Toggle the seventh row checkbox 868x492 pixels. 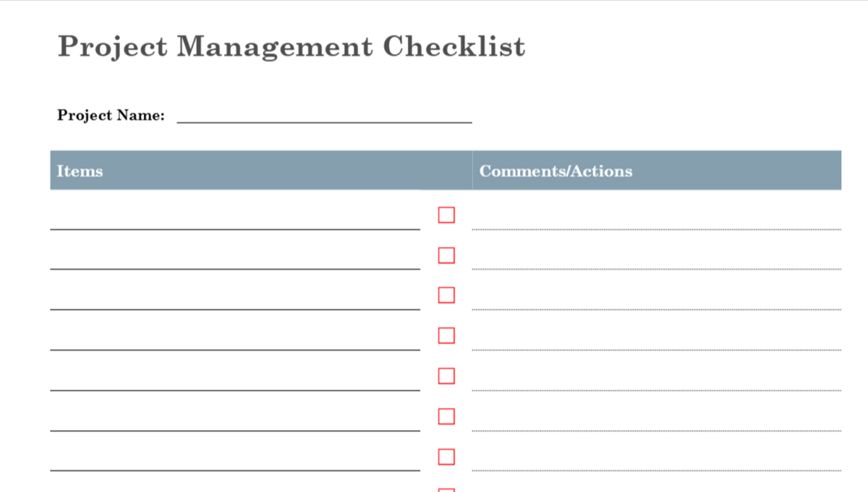click(446, 457)
